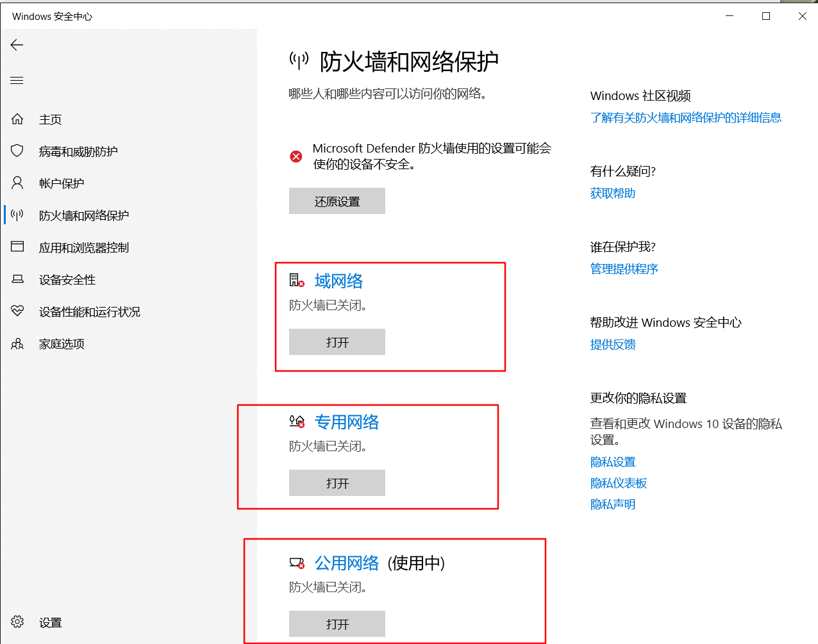The image size is (818, 644).
Task: Click the heart icon for 设备性能和运行状况
Action: pos(17,311)
